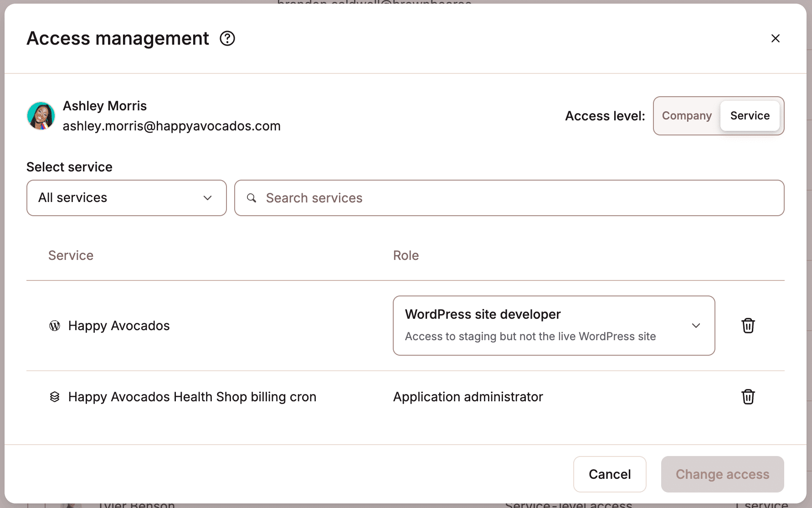Delete Happy Avocados access using its trash icon

click(748, 326)
